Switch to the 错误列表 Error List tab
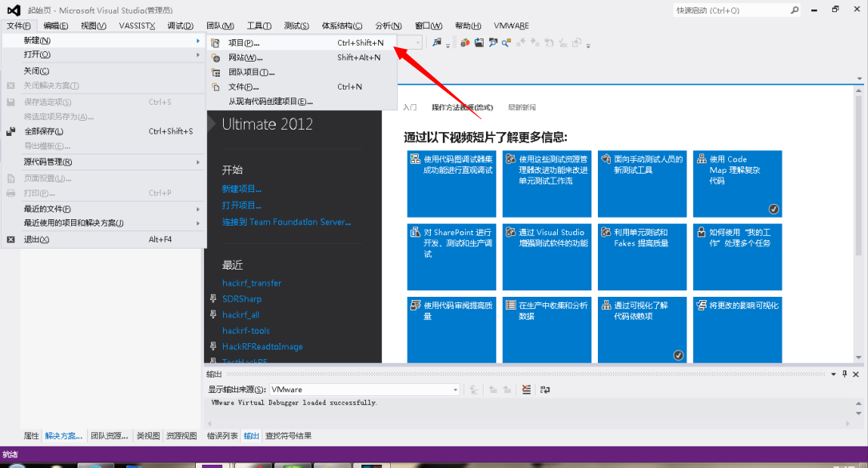This screenshot has width=868, height=468. point(222,436)
